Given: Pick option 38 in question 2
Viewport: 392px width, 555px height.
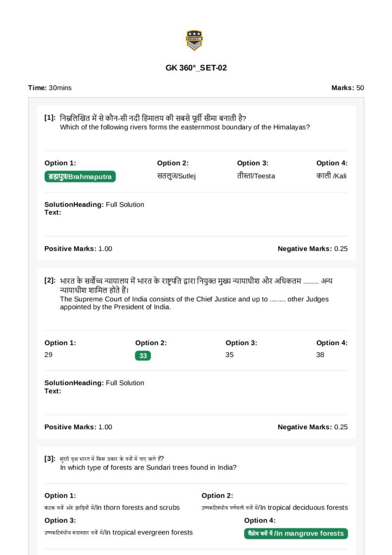Looking at the screenshot, I should [320, 355].
